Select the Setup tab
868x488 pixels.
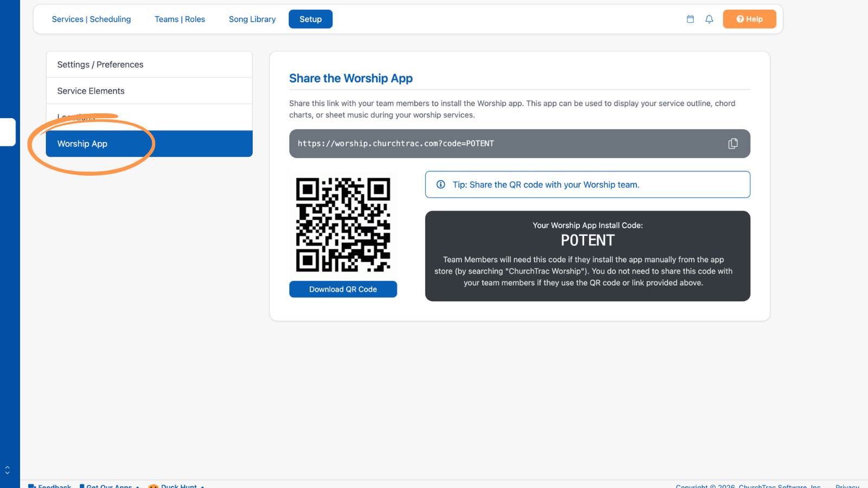310,19
